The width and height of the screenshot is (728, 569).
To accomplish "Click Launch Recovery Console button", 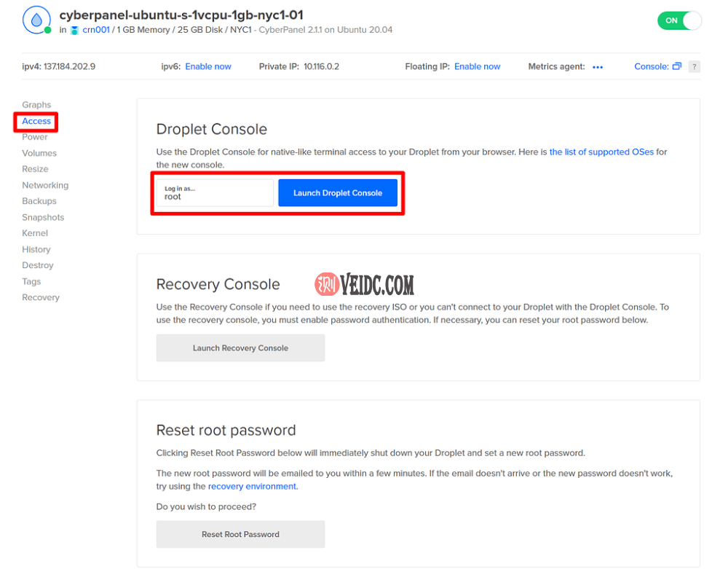I will click(240, 348).
